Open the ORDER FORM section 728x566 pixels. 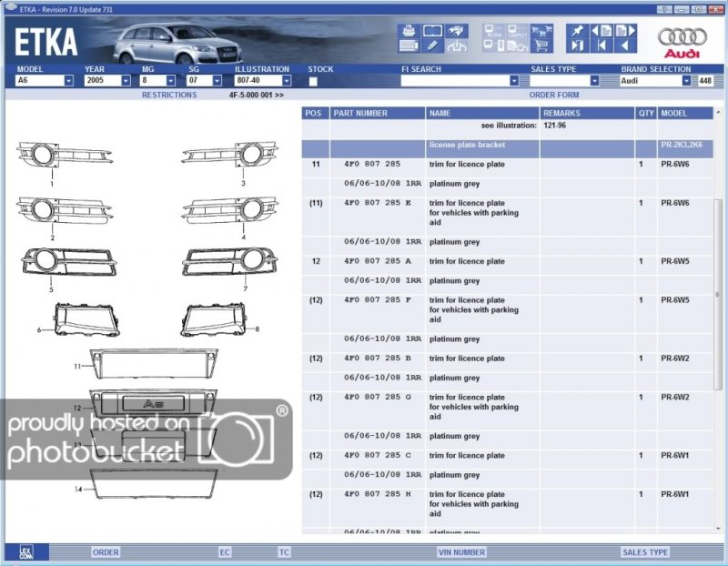553,95
